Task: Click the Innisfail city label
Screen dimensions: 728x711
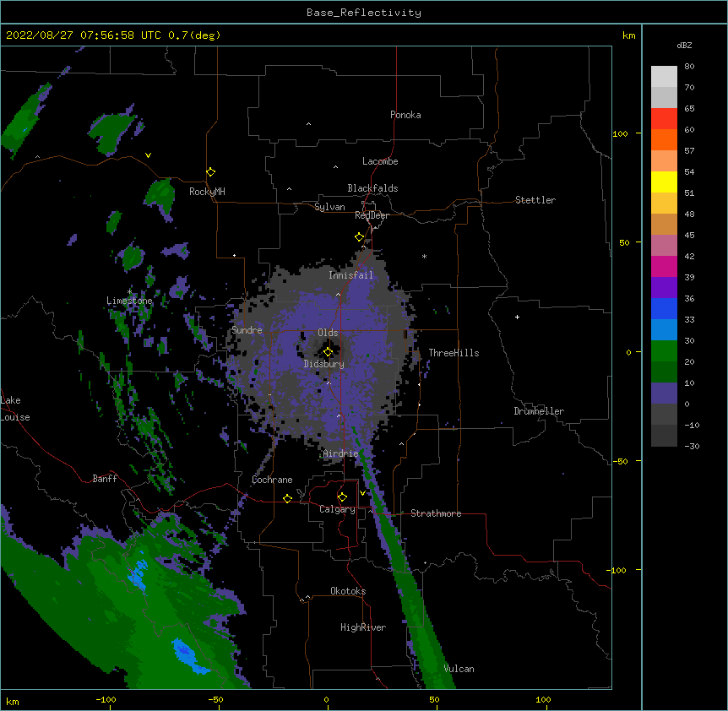Action: [350, 275]
